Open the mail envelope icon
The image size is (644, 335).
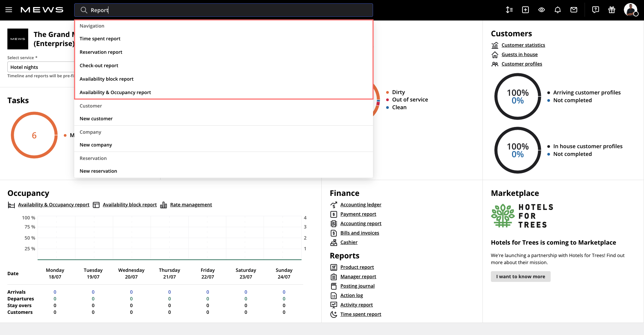point(574,10)
